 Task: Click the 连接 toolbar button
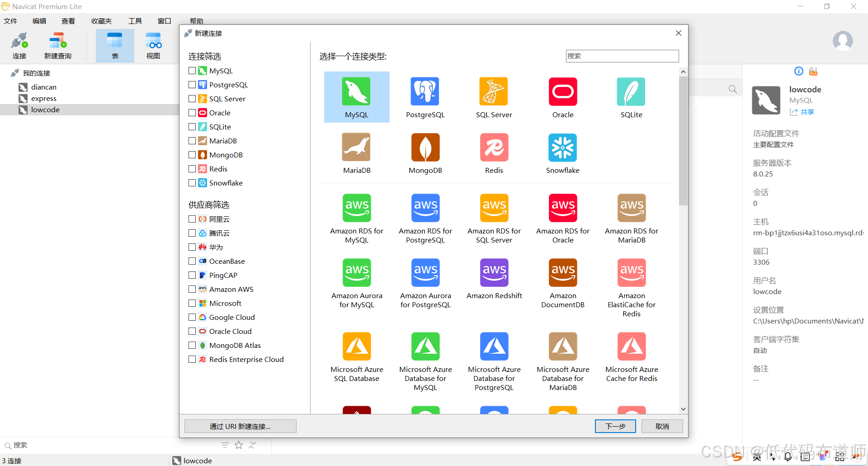tap(19, 46)
